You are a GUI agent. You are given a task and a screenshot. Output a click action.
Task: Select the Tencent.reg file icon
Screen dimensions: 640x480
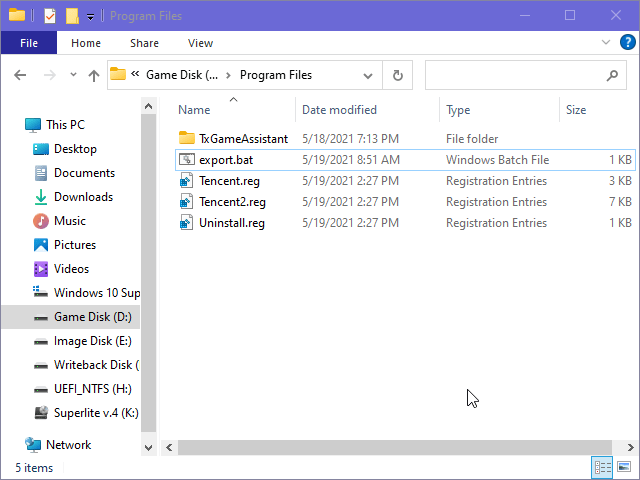[187, 181]
